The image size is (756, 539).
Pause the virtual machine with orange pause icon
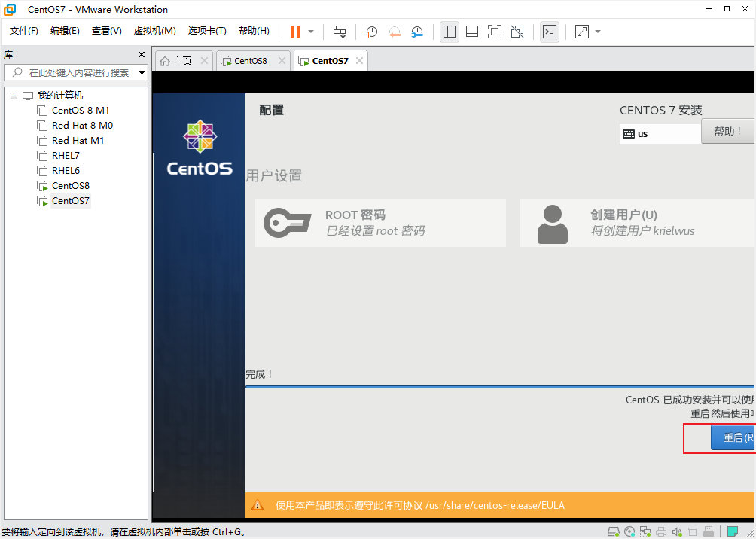pyautogui.click(x=294, y=32)
